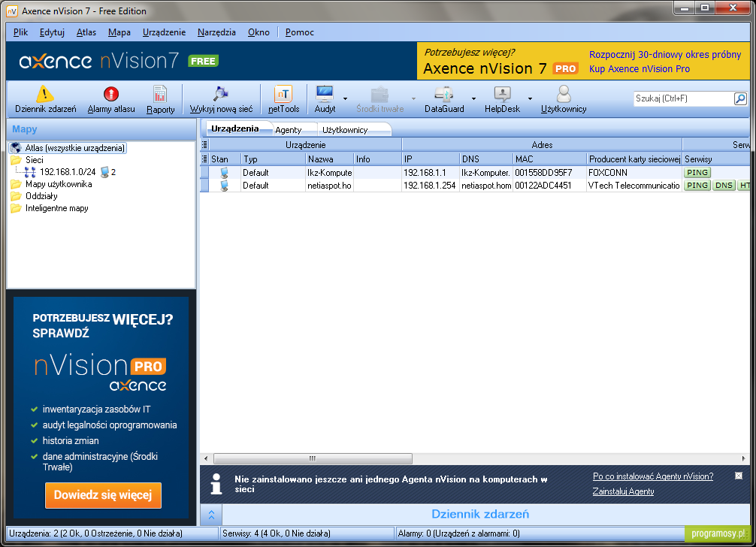The height and width of the screenshot is (547, 756).
Task: Click the PING badge for 192.168.1.1
Action: (697, 173)
